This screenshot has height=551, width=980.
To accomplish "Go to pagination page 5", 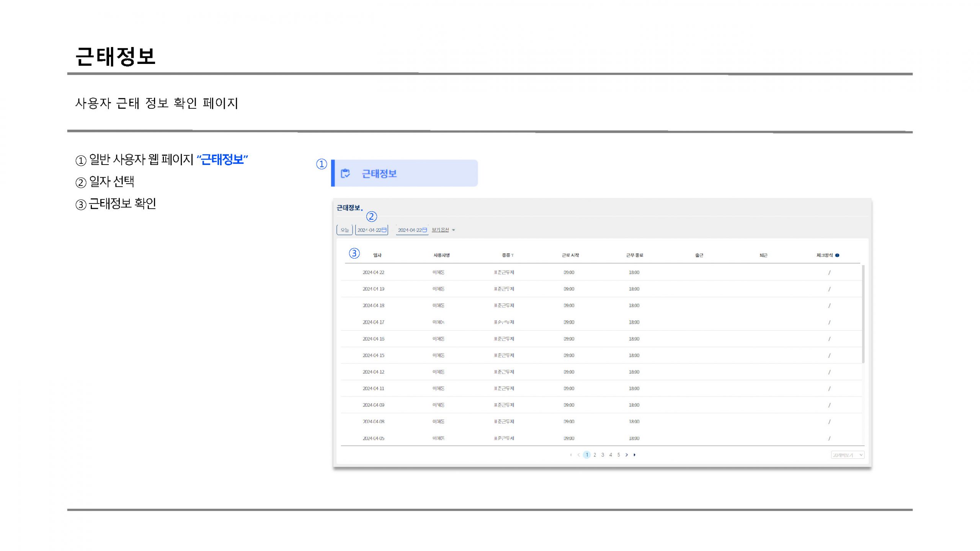I will 619,455.
